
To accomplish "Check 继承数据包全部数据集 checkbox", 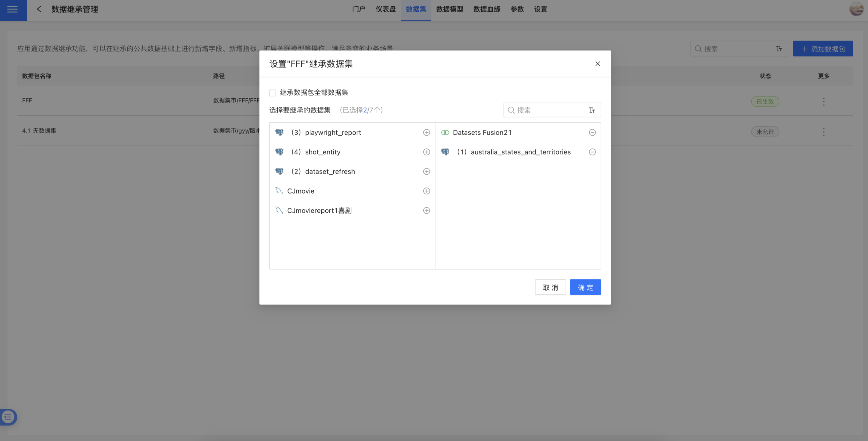I will (x=273, y=93).
